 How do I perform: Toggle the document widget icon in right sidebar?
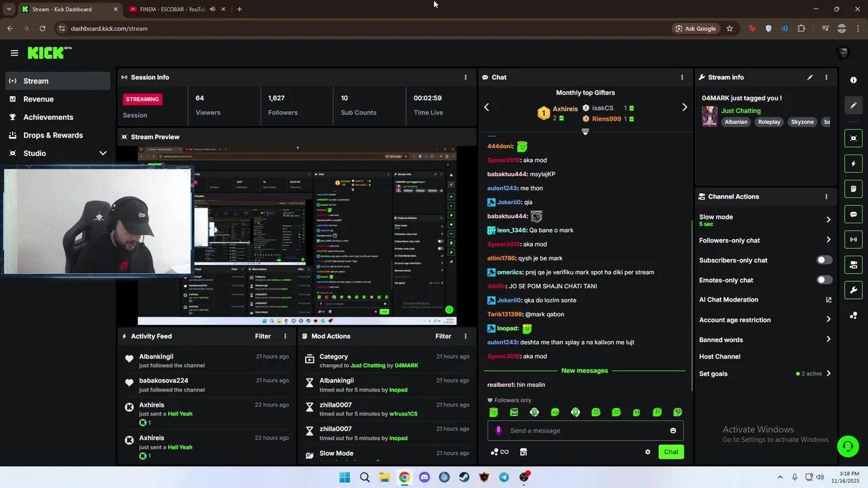coord(853,188)
